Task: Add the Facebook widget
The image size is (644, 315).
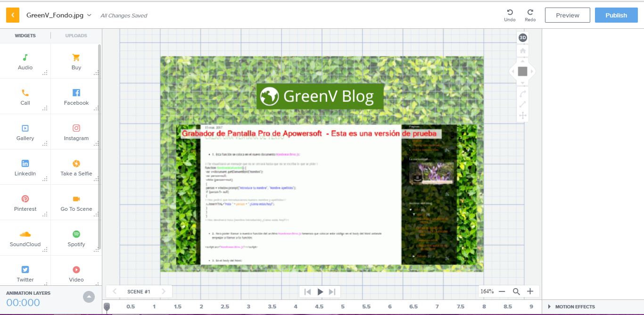Action: click(76, 97)
